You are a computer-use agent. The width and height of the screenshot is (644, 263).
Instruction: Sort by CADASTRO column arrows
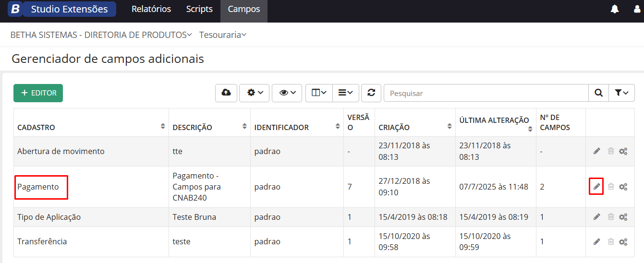[x=163, y=126]
